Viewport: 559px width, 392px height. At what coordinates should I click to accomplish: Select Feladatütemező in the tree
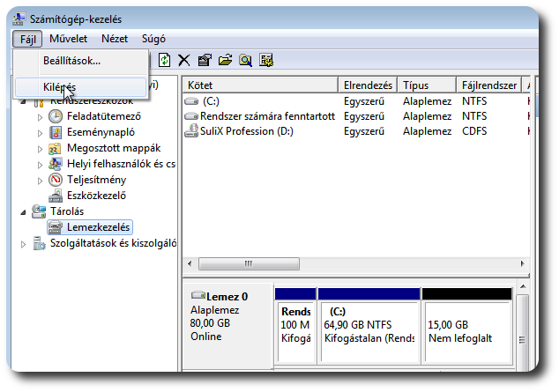click(104, 116)
